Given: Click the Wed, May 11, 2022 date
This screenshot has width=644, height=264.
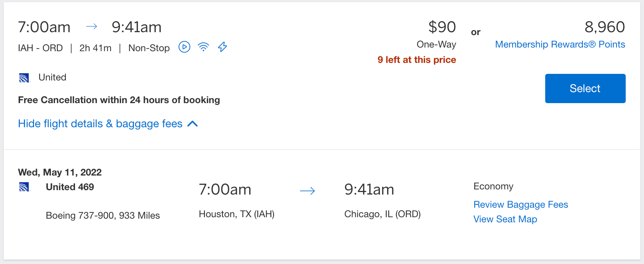Looking at the screenshot, I should click(60, 172).
